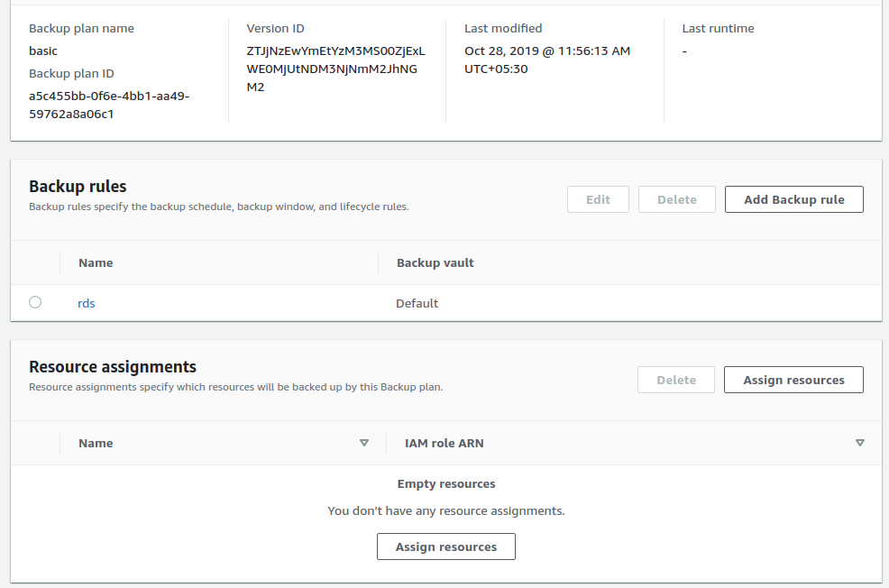Click the Name column header in Backup rules
Viewport: 889px width, 588px height.
click(96, 262)
